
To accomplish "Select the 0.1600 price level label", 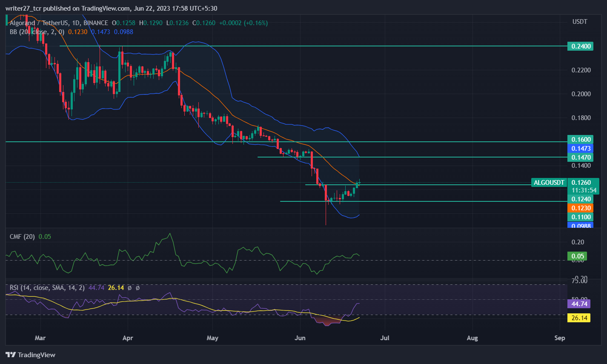I will (x=581, y=139).
